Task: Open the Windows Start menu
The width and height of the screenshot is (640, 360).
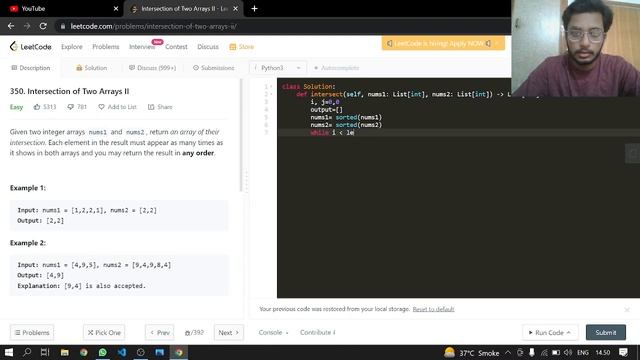Action: [x=9, y=352]
